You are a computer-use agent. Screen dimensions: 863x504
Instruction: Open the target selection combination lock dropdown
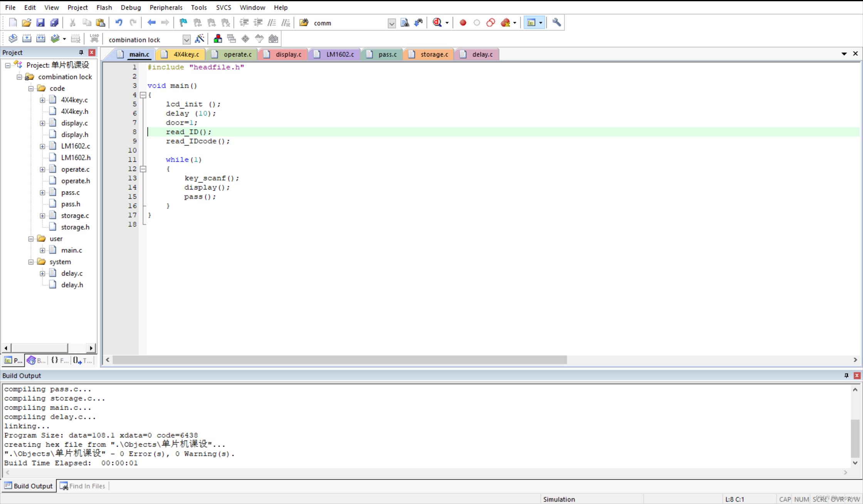[x=186, y=40]
